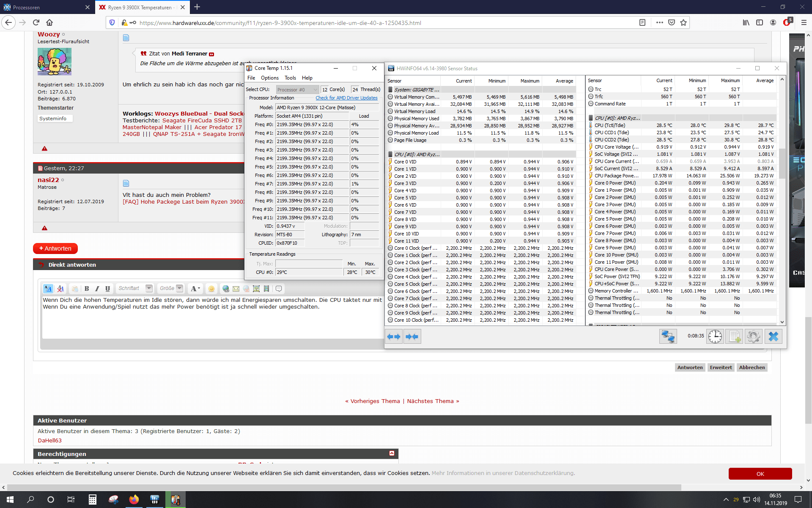Viewport: 812px width, 508px height.
Task: Insert email link envelope icon
Action: tap(236, 289)
